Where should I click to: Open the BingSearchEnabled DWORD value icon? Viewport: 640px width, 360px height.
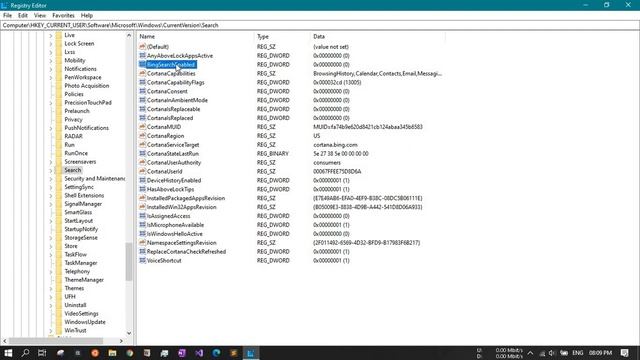click(142, 64)
